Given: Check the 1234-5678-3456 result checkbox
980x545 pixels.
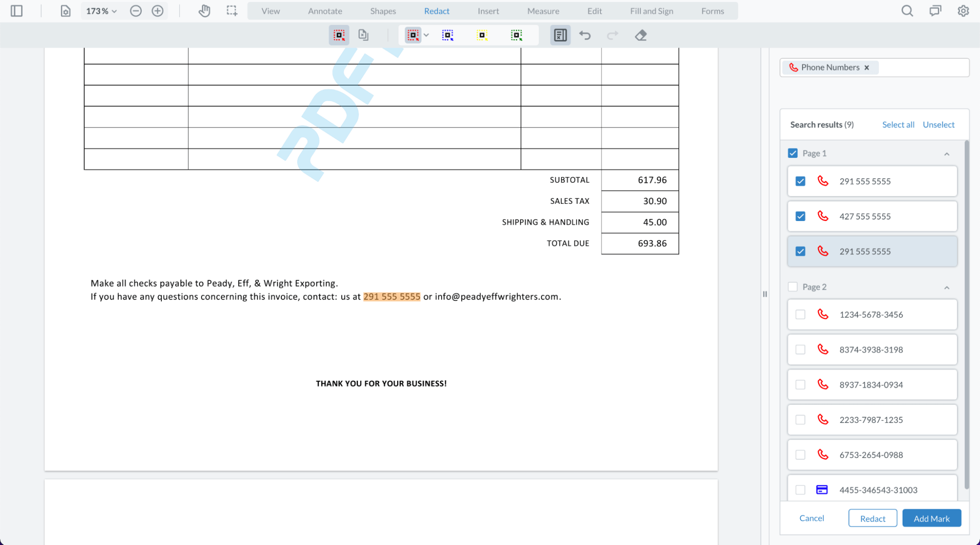Looking at the screenshot, I should coord(801,315).
